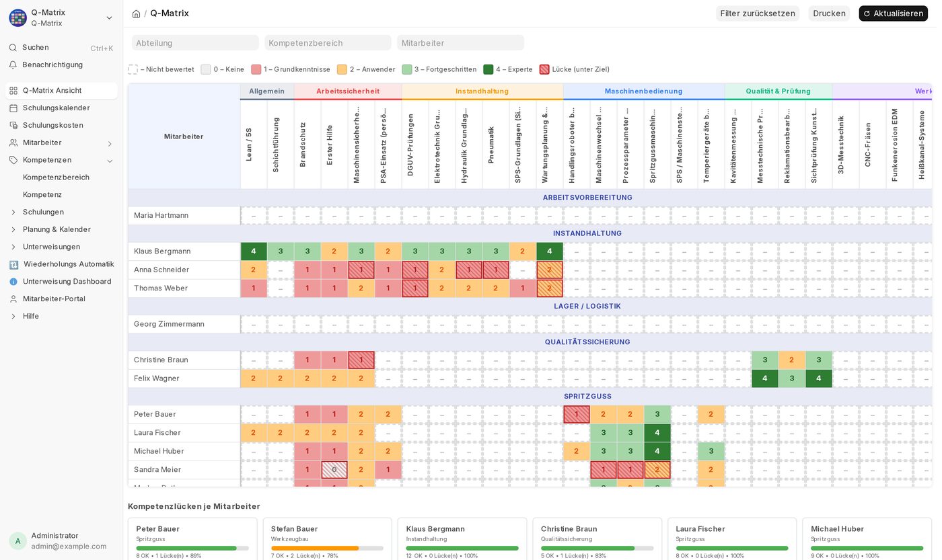Click the Qualität & Prüfung group header

(x=778, y=91)
